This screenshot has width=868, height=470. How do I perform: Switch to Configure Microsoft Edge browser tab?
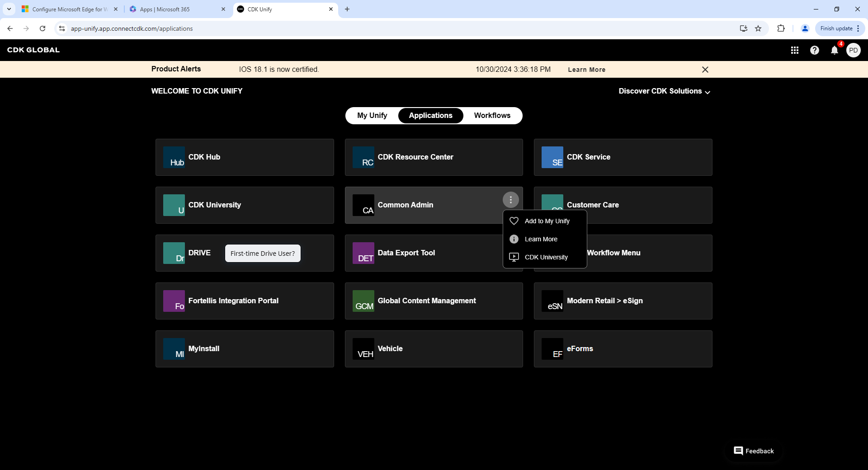[69, 9]
